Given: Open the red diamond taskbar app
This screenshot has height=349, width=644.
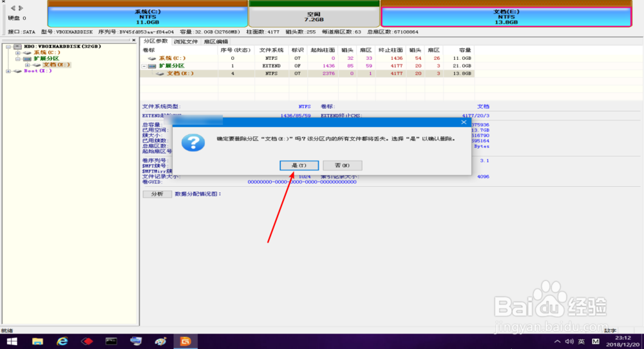Looking at the screenshot, I should pos(87,341).
